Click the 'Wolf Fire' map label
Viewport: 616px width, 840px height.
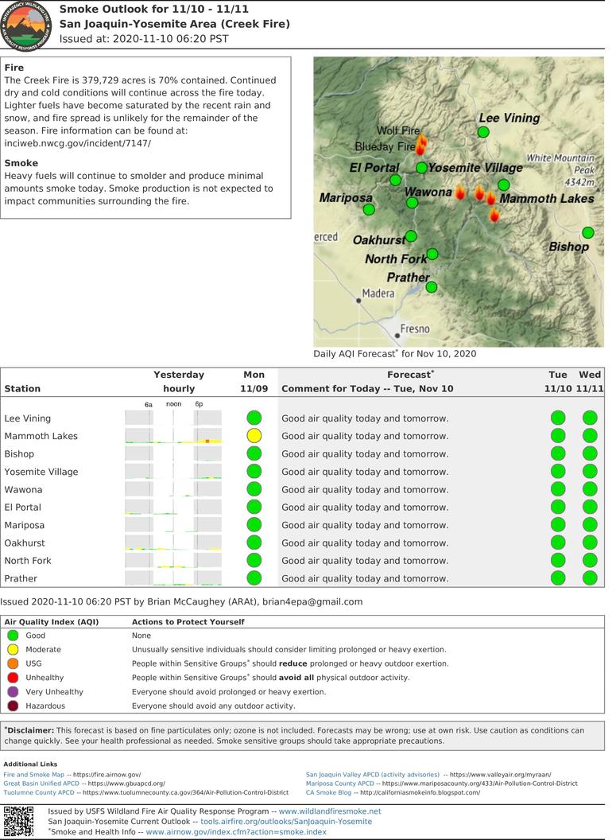398,130
